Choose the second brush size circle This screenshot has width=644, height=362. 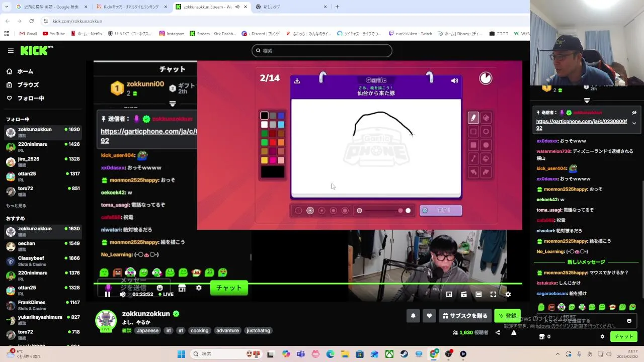pyautogui.click(x=310, y=211)
